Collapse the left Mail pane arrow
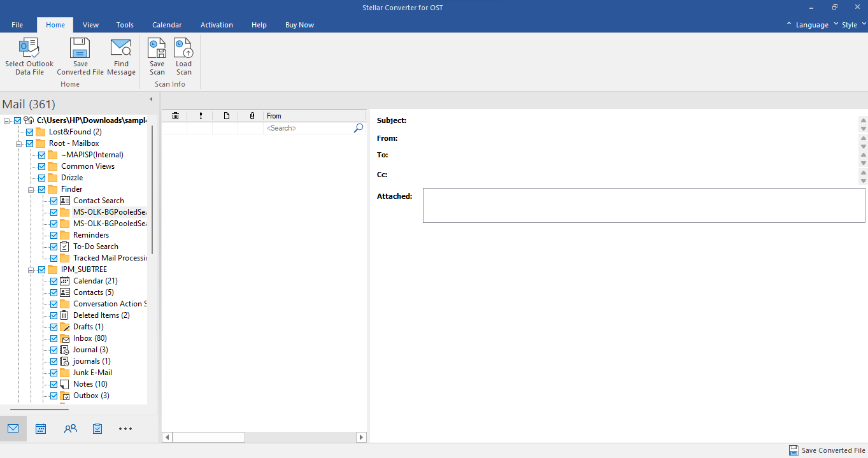 (151, 99)
